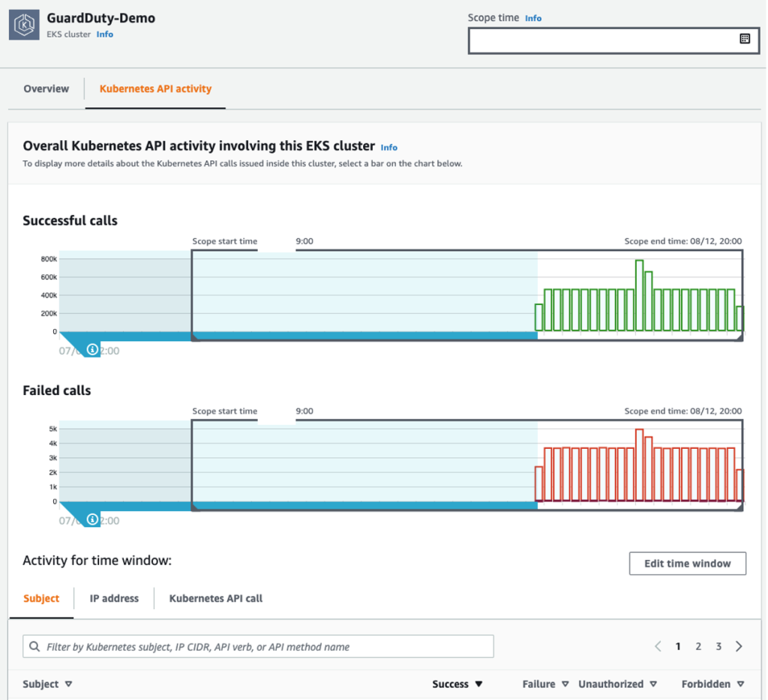Click the info icon below the Successful calls chart
768x700 pixels.
tap(91, 349)
